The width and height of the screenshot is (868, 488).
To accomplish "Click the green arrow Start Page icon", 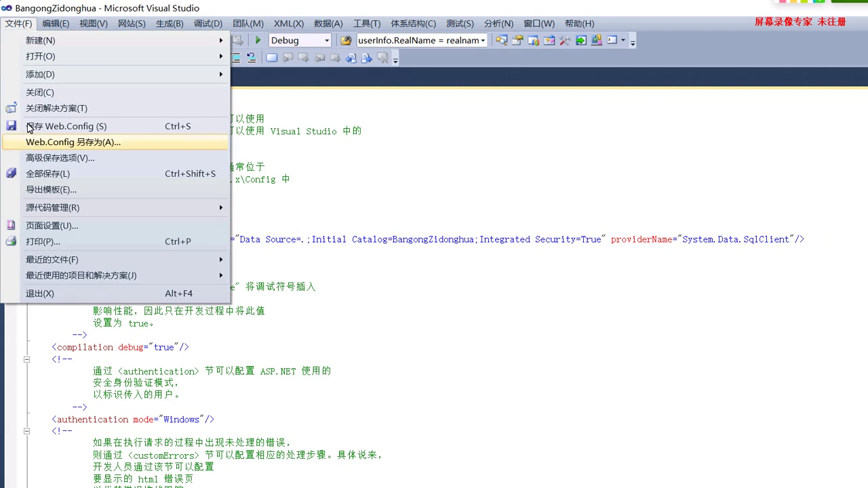I will [581, 40].
